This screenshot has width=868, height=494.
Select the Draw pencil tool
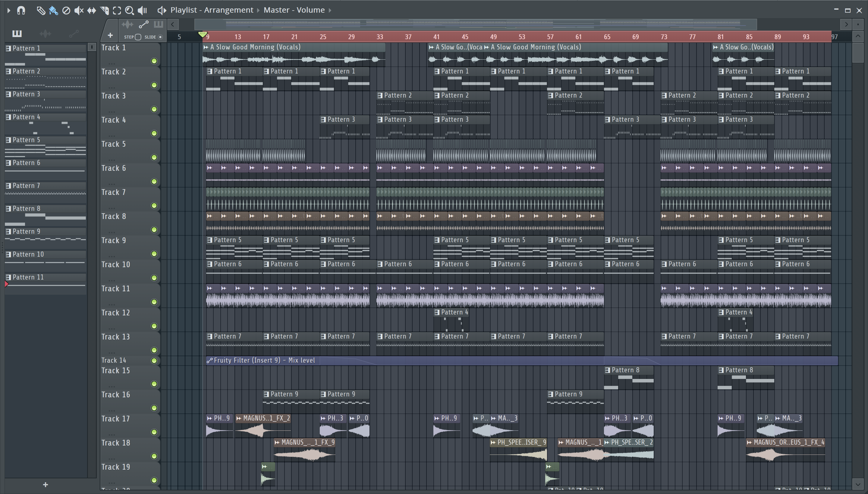(41, 11)
